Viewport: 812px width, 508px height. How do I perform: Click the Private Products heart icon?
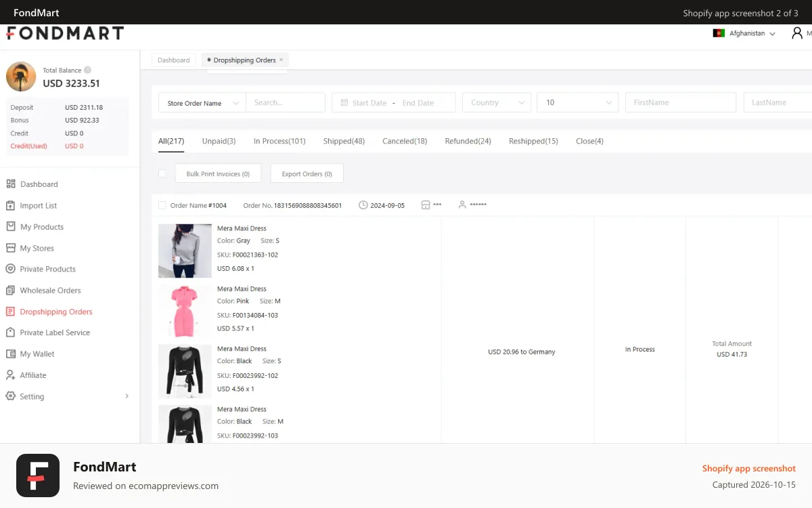coord(10,269)
